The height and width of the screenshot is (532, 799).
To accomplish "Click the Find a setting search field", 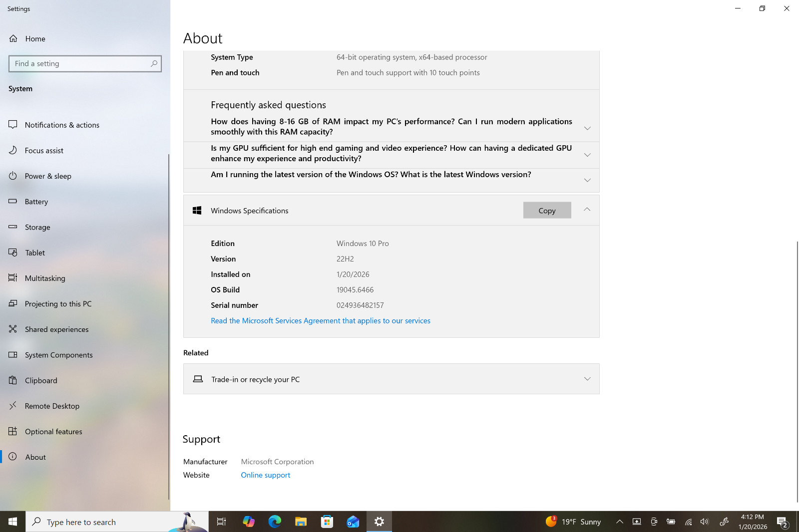I will click(85, 63).
